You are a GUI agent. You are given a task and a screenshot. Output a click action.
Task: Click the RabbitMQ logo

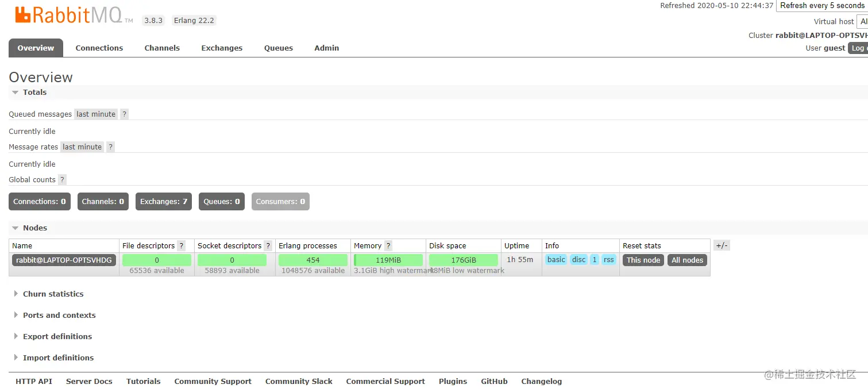point(74,16)
